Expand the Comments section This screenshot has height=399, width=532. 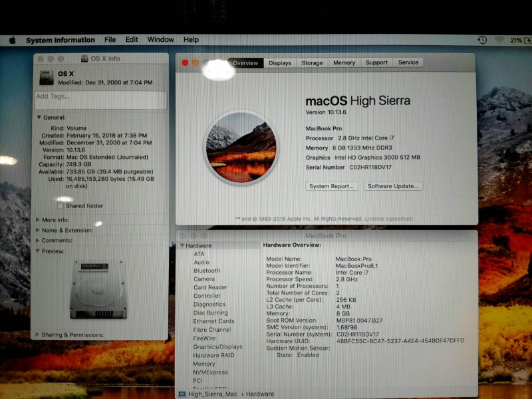[38, 240]
